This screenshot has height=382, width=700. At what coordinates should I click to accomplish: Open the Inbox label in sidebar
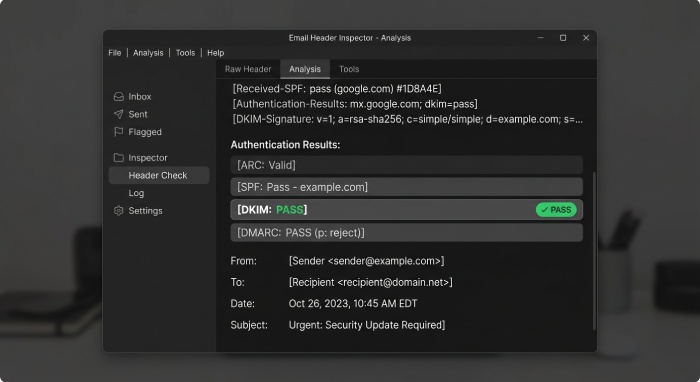coord(140,96)
